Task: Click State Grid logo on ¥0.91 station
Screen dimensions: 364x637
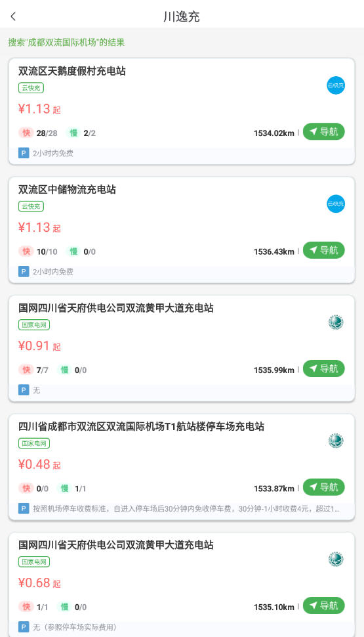Action: point(336,322)
